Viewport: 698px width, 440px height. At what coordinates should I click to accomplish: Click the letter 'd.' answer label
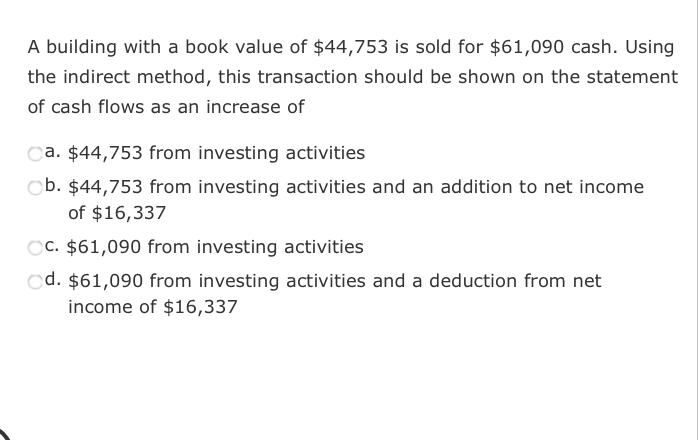coord(52,281)
